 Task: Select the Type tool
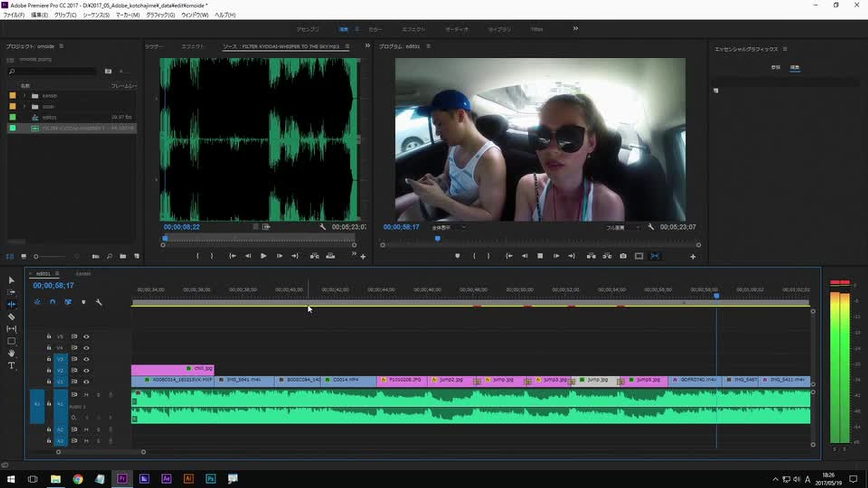[x=11, y=366]
